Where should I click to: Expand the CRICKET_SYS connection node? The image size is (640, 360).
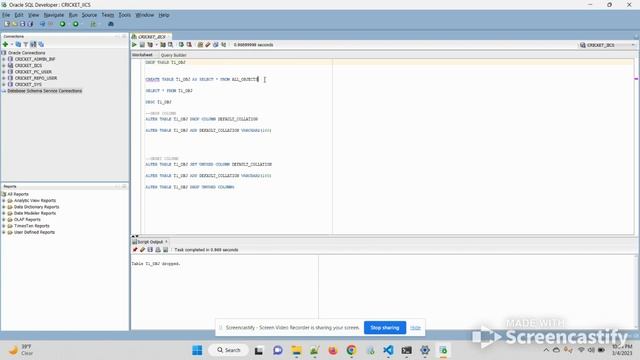(4, 84)
